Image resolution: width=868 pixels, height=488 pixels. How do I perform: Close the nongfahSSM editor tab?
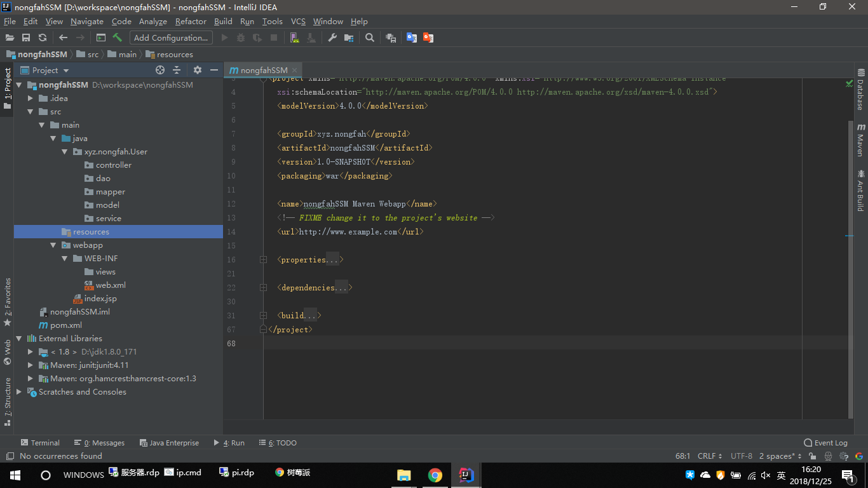294,70
